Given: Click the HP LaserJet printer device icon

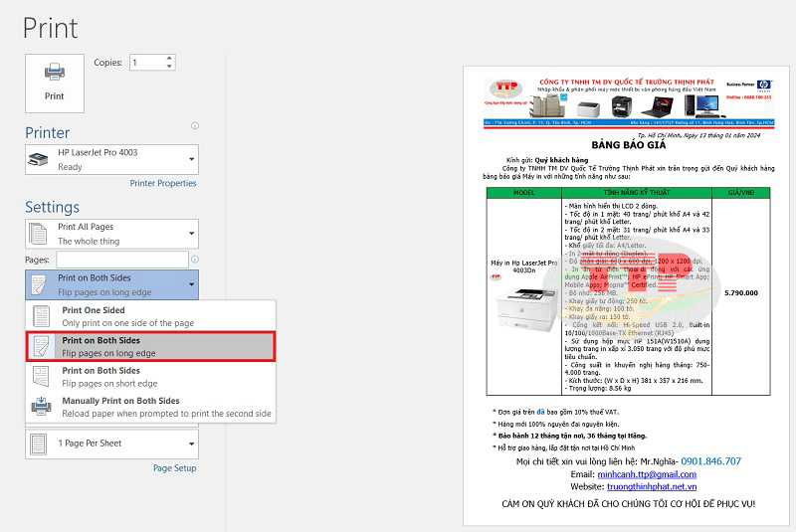Looking at the screenshot, I should 38,159.
